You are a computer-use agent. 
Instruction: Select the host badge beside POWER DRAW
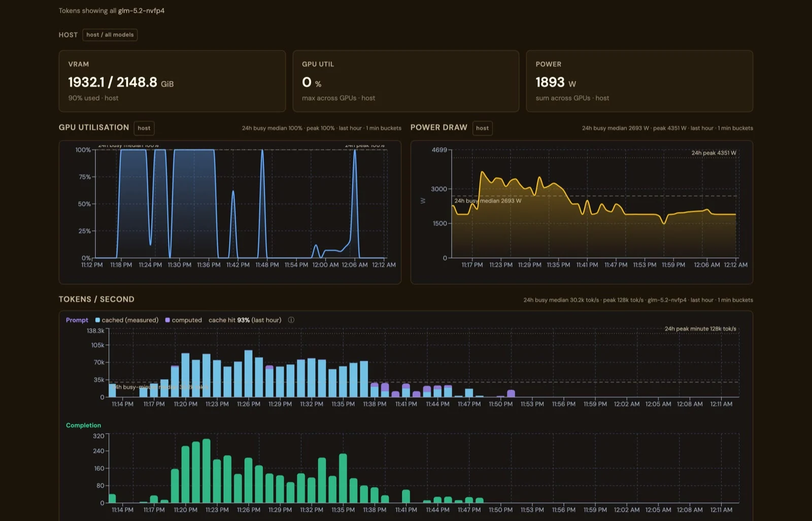(x=483, y=128)
